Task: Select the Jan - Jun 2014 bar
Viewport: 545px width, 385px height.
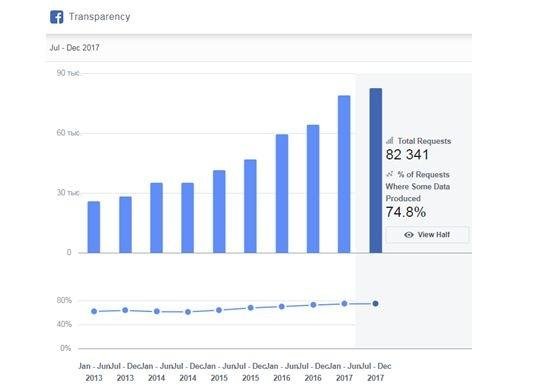Action: (156, 218)
